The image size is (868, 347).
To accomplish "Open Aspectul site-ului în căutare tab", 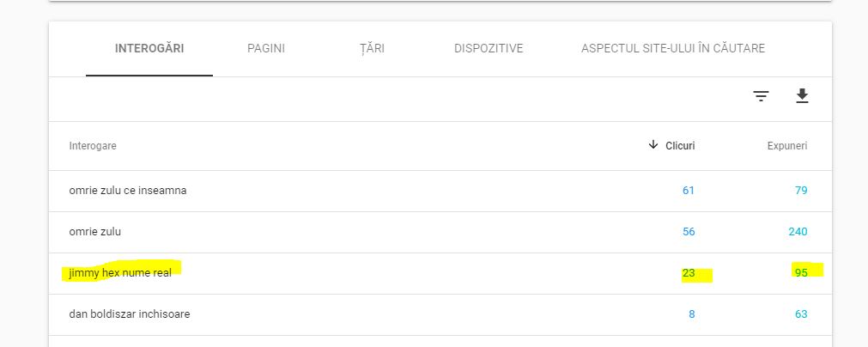I will [x=673, y=49].
